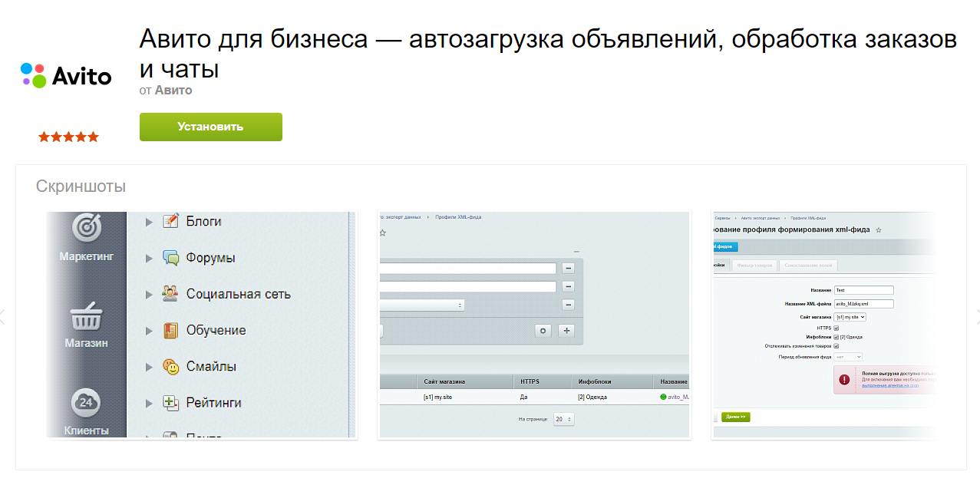Click the Скриншоты section heading
Viewport: 980px width, 485px height.
[81, 186]
